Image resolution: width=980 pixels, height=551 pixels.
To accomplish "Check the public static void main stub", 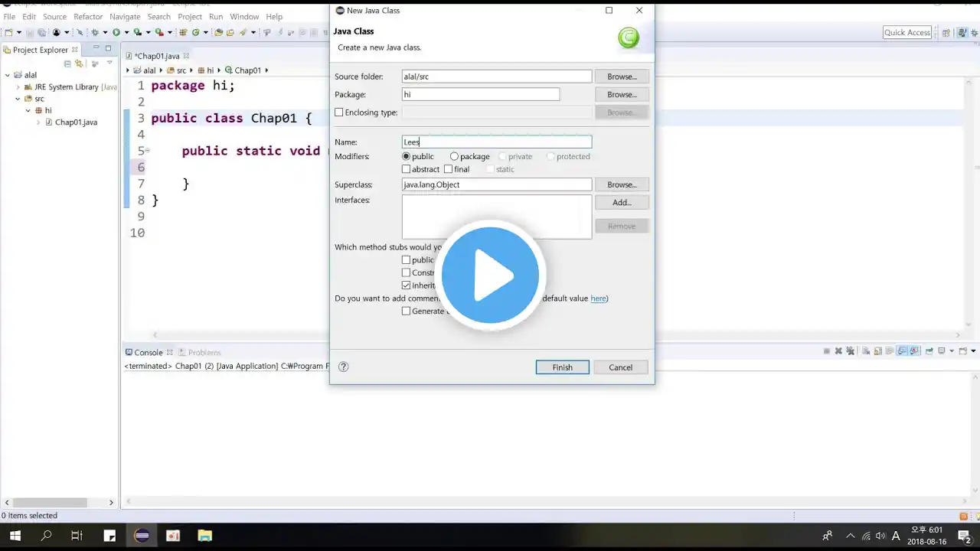I will (x=407, y=259).
